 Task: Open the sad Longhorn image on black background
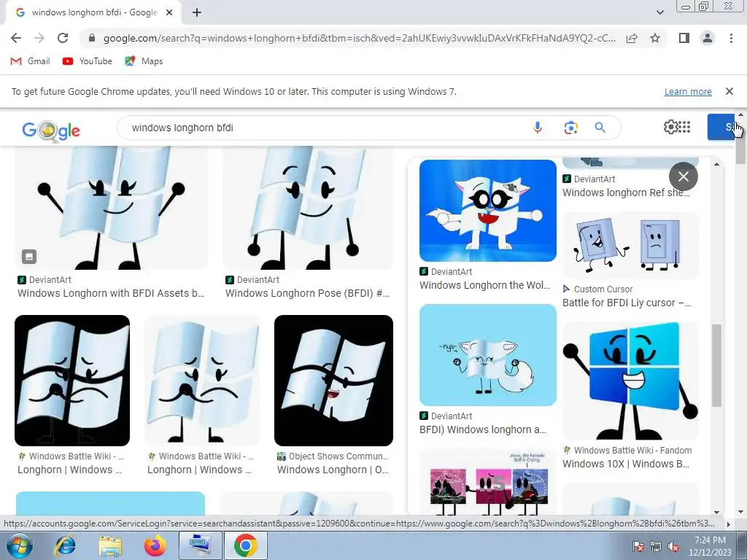pyautogui.click(x=72, y=381)
